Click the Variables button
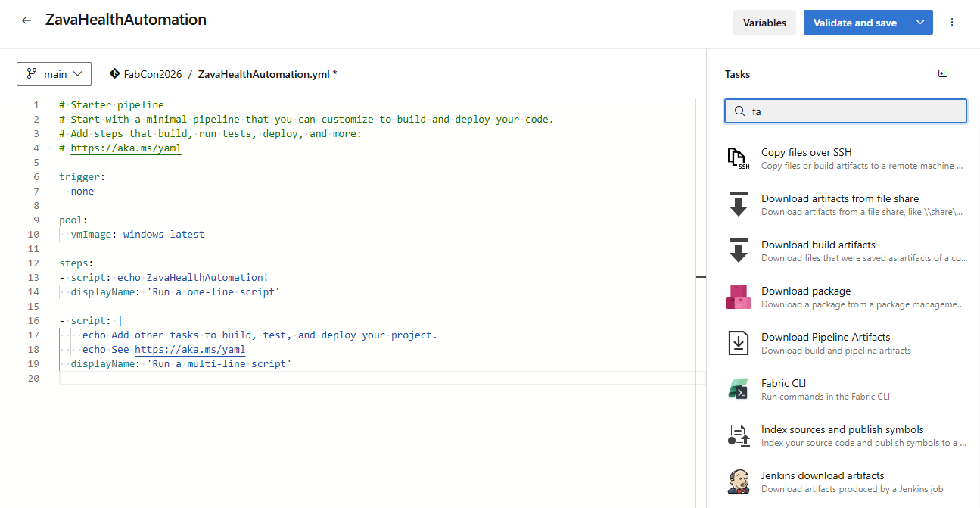This screenshot has width=980, height=508. (764, 22)
